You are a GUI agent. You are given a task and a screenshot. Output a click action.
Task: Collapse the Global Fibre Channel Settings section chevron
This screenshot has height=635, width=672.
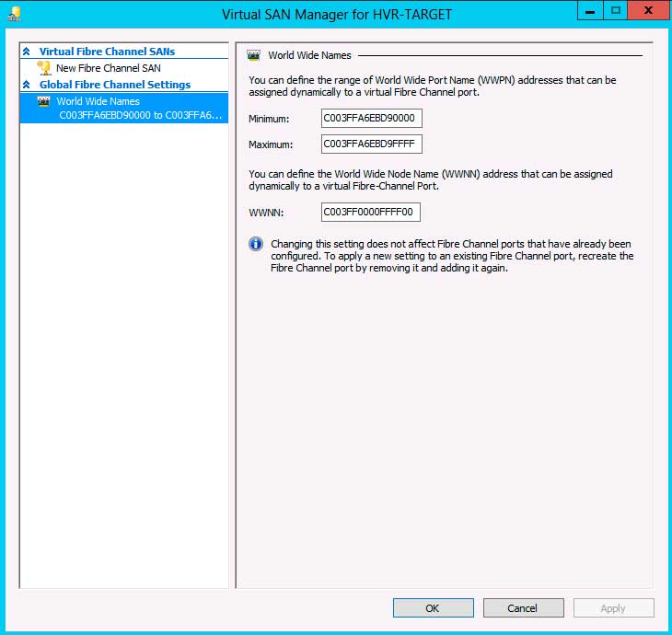pyautogui.click(x=27, y=85)
